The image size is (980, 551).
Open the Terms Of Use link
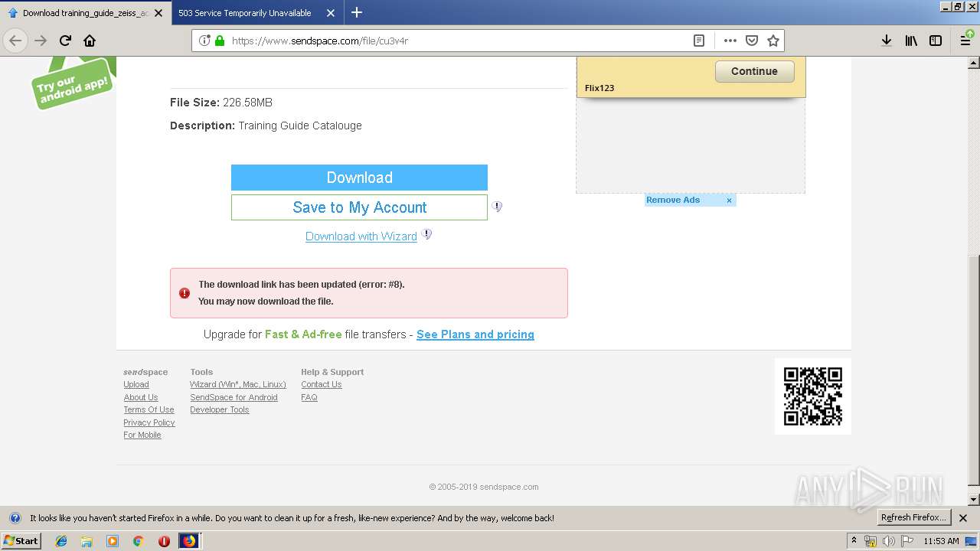(x=149, y=410)
